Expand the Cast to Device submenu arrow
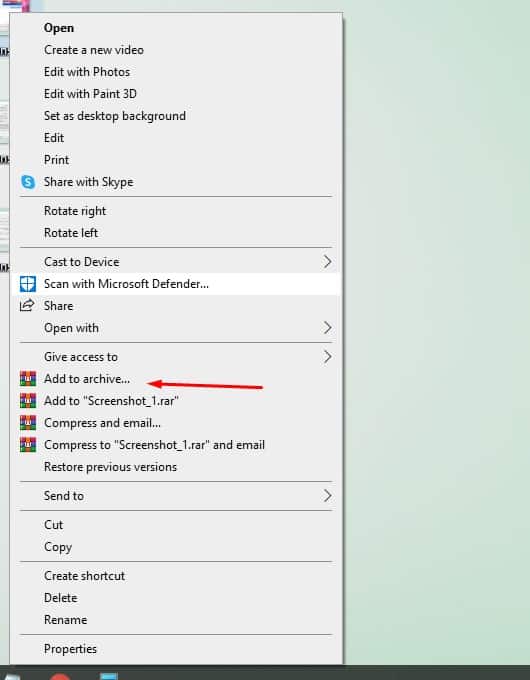530x680 pixels. pos(327,262)
